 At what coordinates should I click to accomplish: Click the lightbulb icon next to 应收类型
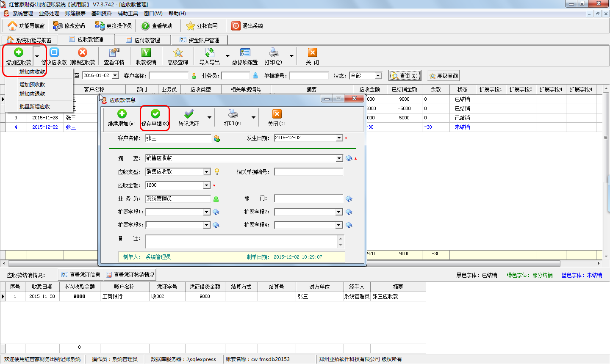pos(217,172)
